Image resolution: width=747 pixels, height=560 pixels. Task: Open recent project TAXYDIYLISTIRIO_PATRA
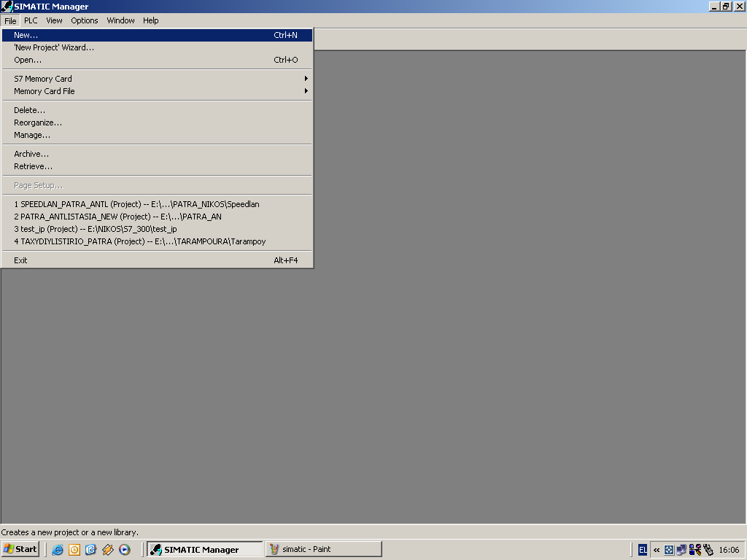point(158,241)
